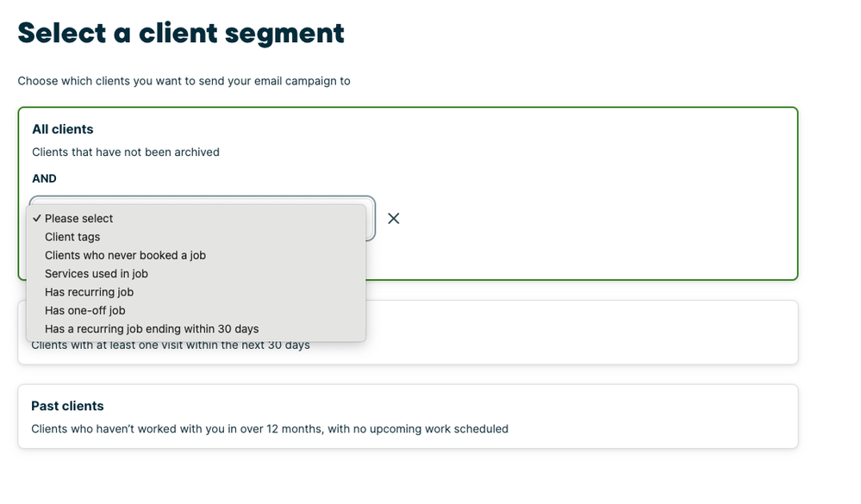861x504 pixels.
Task: Select 'Has a recurring job ending within 30 days'
Action: coord(152,329)
